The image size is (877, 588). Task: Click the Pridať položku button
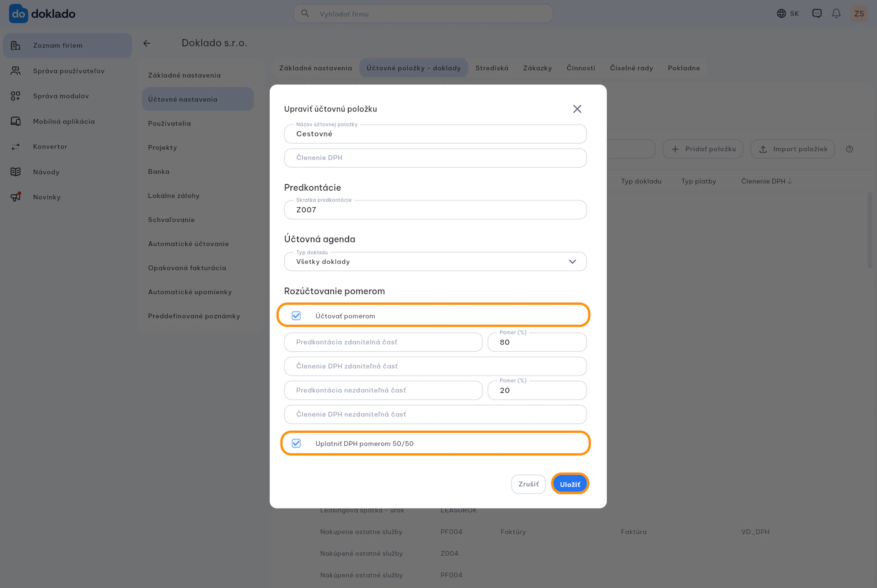pyautogui.click(x=703, y=149)
